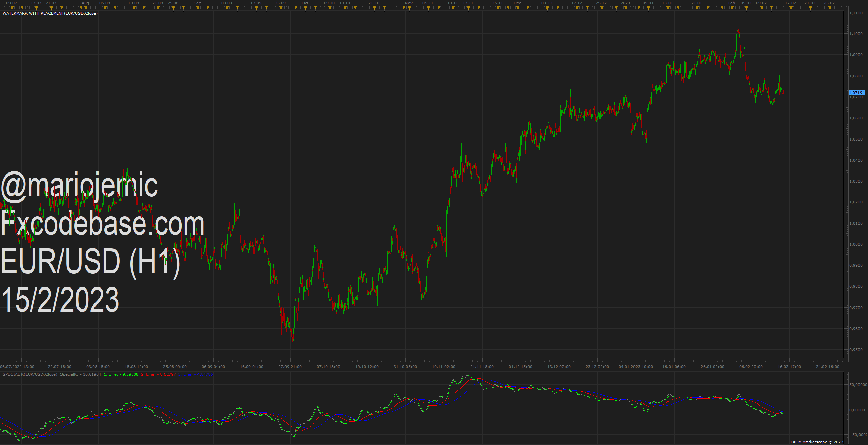Click the 1,0500 price axis label
The image size is (868, 445).
pos(856,139)
